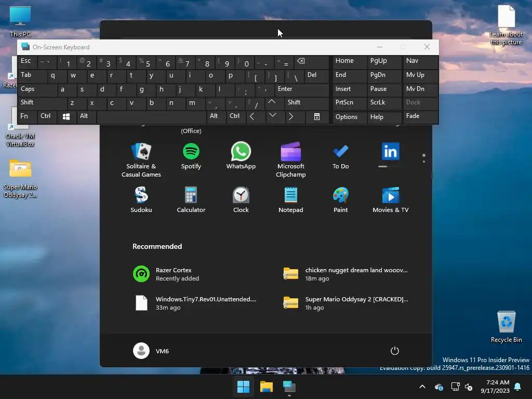Click the Mv Up key
This screenshot has width=532, height=399.
pyautogui.click(x=420, y=76)
